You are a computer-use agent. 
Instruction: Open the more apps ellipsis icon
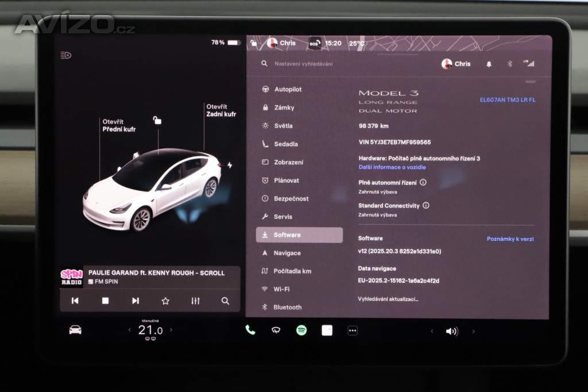353,330
